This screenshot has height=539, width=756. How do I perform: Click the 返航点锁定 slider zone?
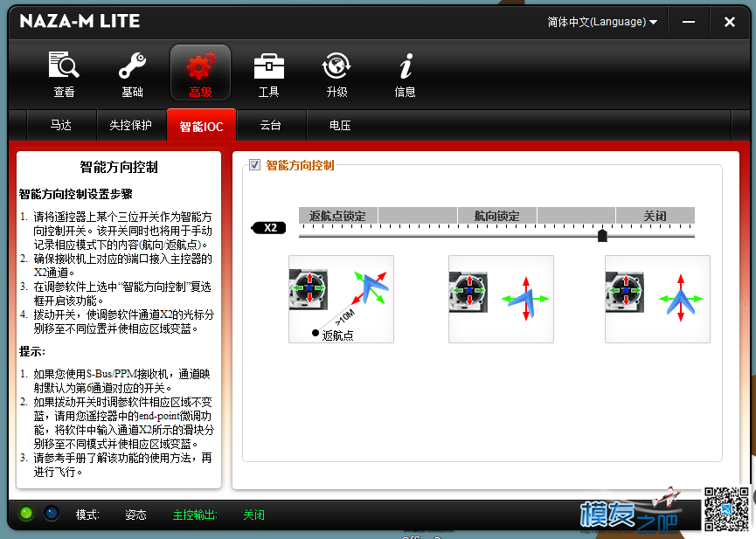tap(338, 216)
